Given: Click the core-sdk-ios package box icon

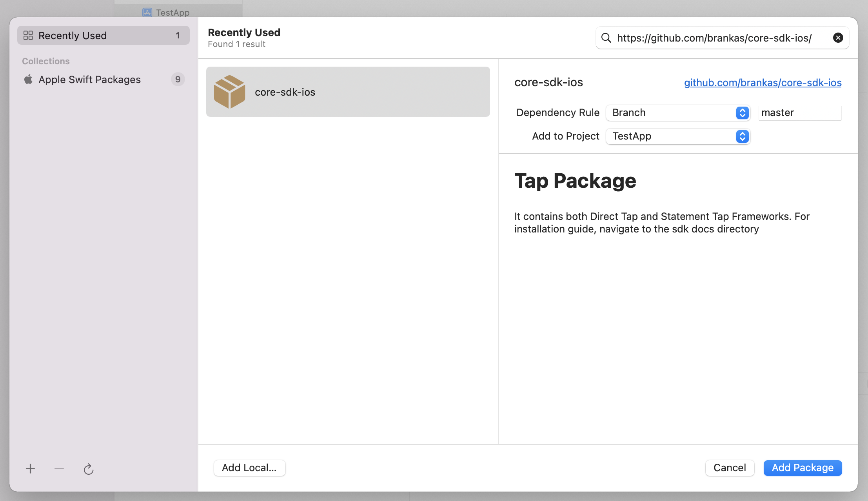Looking at the screenshot, I should coord(229,92).
